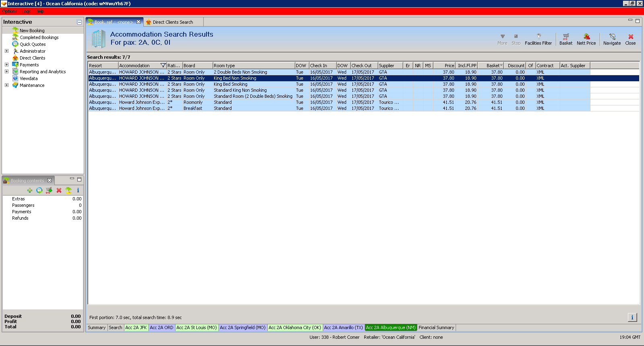The height and width of the screenshot is (346, 644).
Task: Switch to Acc 2A Amarillo (TX) tab
Action: (343, 327)
